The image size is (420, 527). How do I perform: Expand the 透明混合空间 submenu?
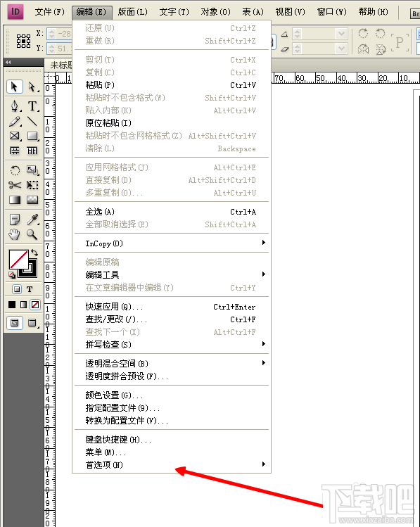click(172, 363)
